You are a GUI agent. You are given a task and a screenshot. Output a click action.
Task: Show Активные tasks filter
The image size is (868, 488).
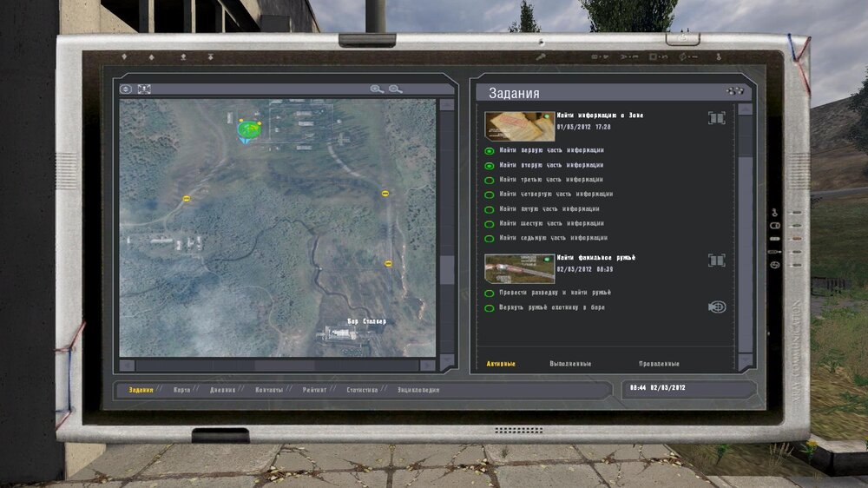pyautogui.click(x=501, y=364)
